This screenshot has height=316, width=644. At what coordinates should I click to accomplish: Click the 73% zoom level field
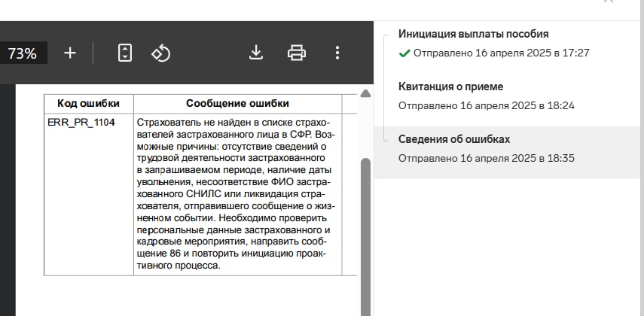pos(23,53)
